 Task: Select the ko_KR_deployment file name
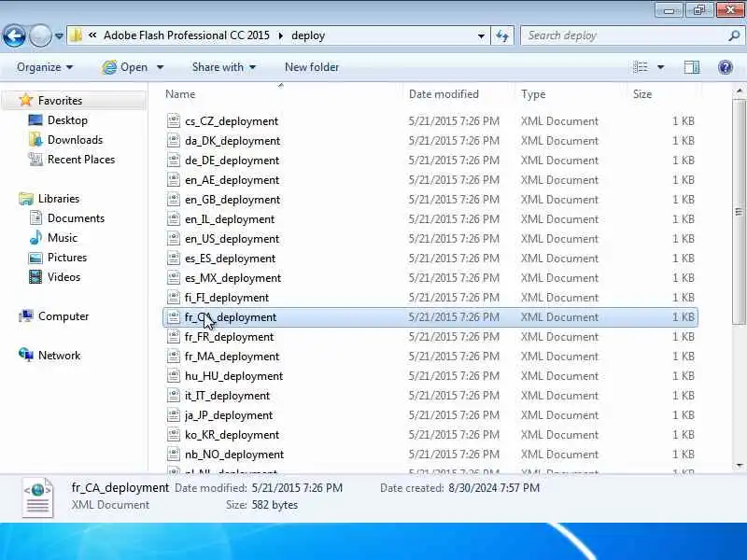232,435
